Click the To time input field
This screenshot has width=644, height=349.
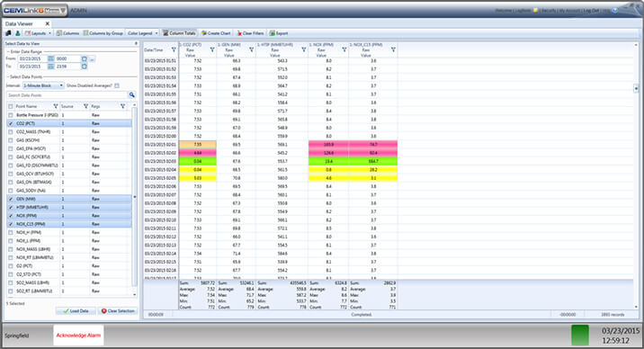tap(67, 66)
